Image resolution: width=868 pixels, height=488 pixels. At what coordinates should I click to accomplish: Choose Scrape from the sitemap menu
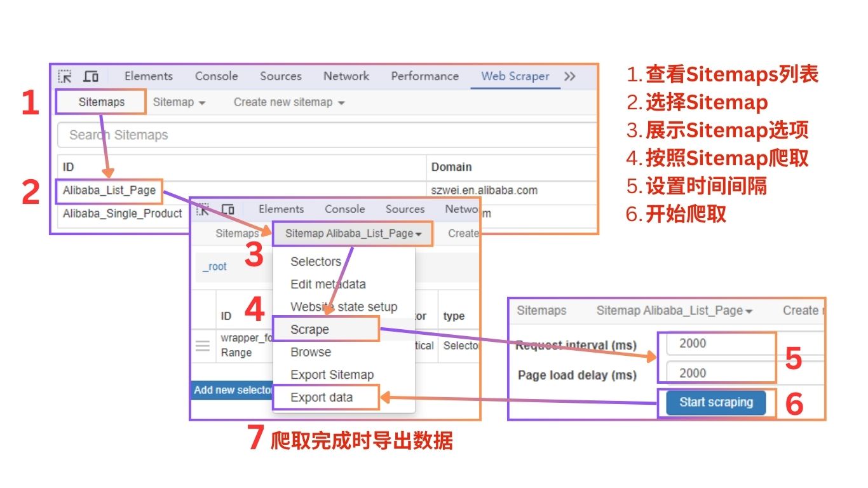pyautogui.click(x=310, y=329)
